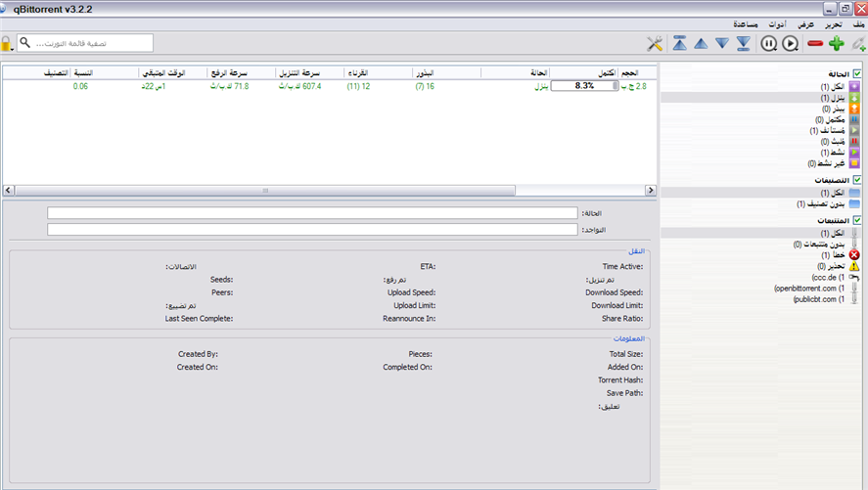Click the decrease priority down arrow

722,44
